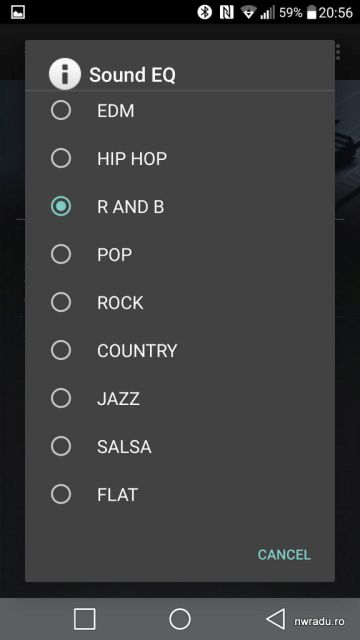Tap the Android home circle icon
The height and width of the screenshot is (640, 360).
pyautogui.click(x=180, y=619)
